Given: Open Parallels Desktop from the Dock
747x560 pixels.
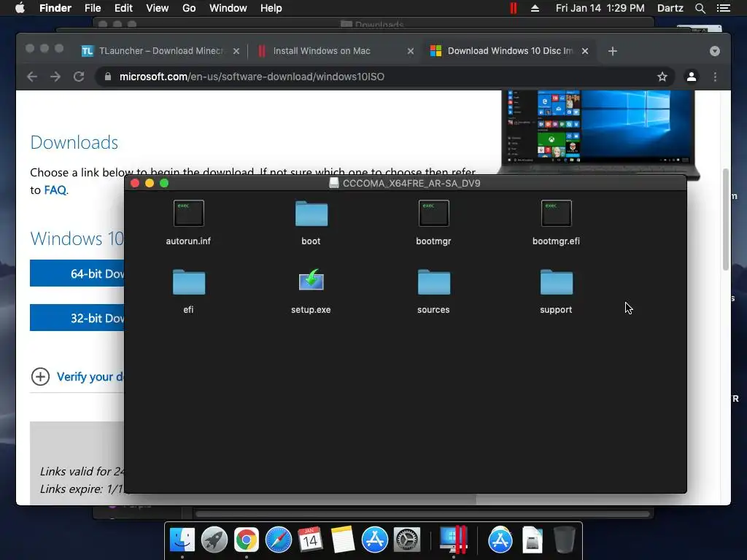Looking at the screenshot, I should click(452, 540).
